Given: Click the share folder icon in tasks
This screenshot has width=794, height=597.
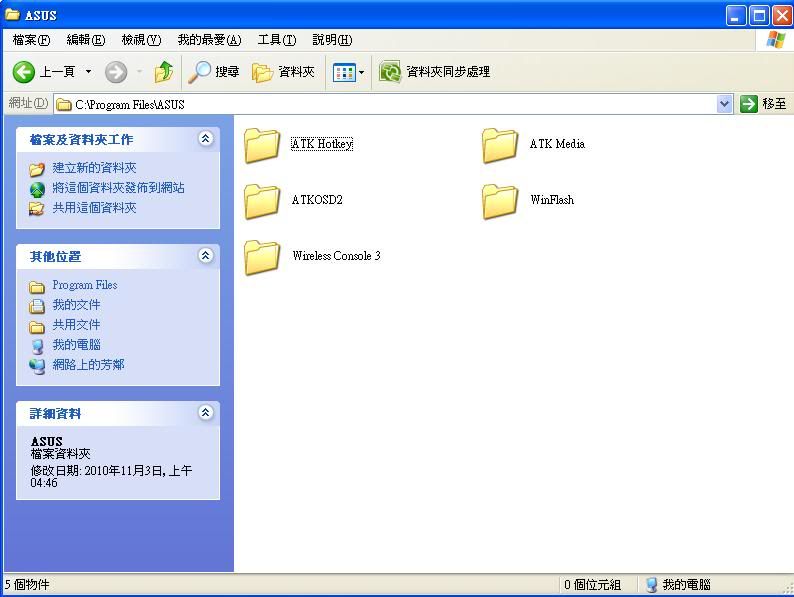Looking at the screenshot, I should 36,209.
